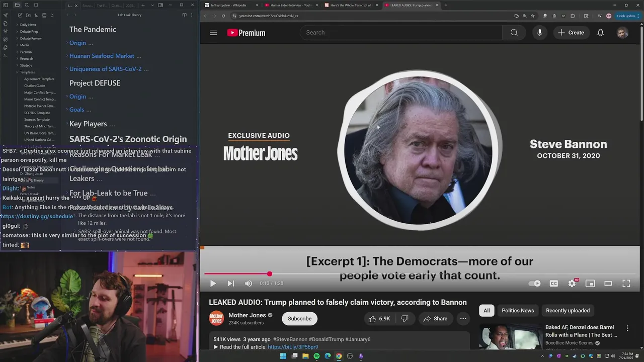The image size is (644, 362).
Task: Open the bit.ly full article link
Action: click(293, 347)
